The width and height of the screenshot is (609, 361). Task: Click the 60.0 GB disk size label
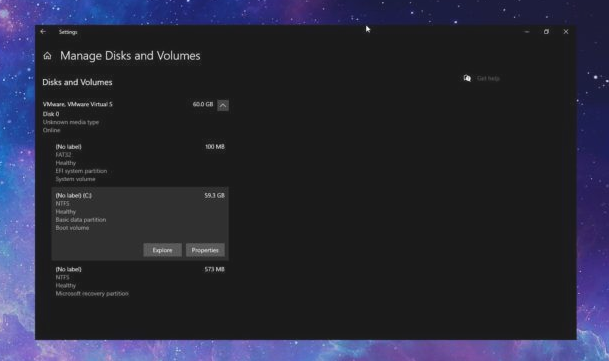point(203,104)
